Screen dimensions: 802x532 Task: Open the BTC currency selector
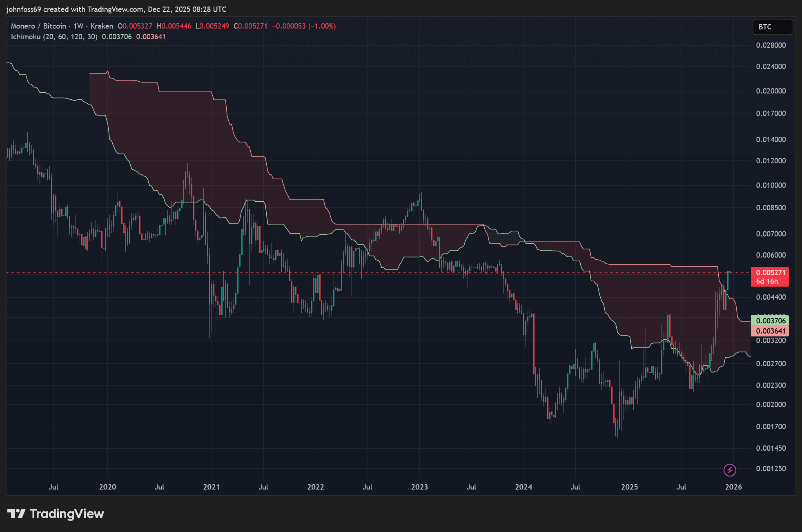(772, 27)
